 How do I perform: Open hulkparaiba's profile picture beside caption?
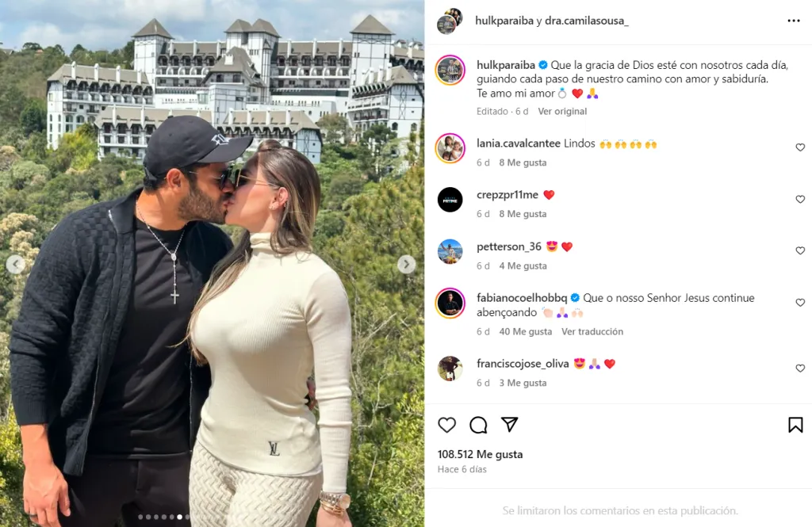pyautogui.click(x=450, y=70)
